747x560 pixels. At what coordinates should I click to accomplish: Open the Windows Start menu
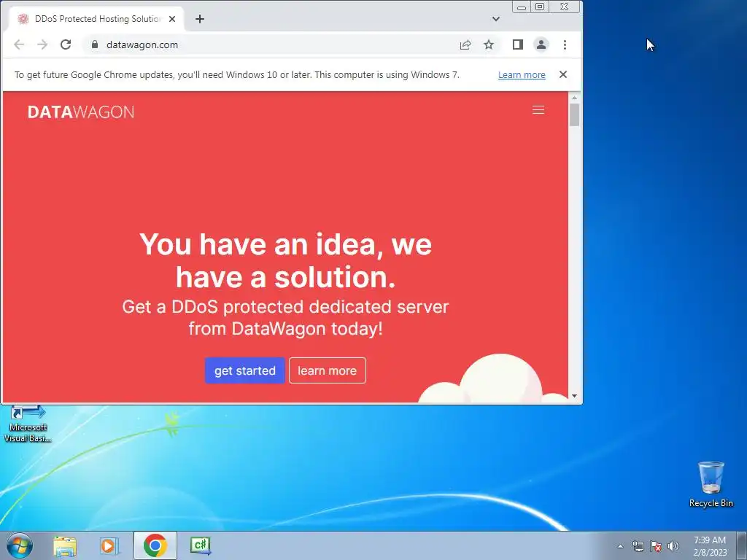20,545
